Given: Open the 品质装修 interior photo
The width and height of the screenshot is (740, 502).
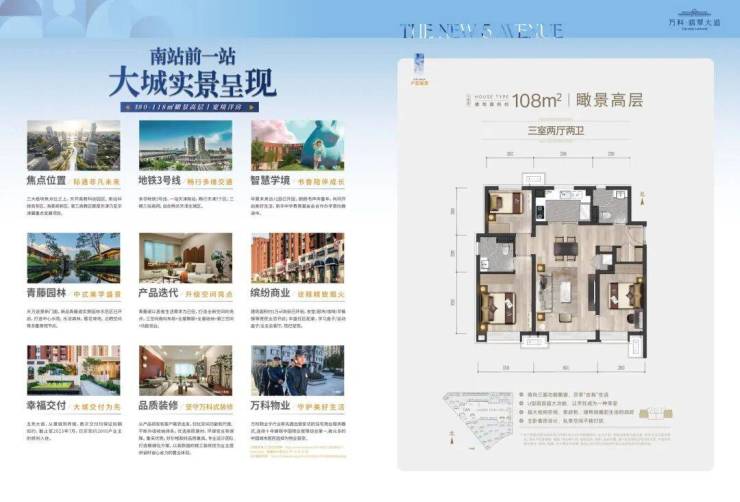Looking at the screenshot, I should tap(185, 370).
